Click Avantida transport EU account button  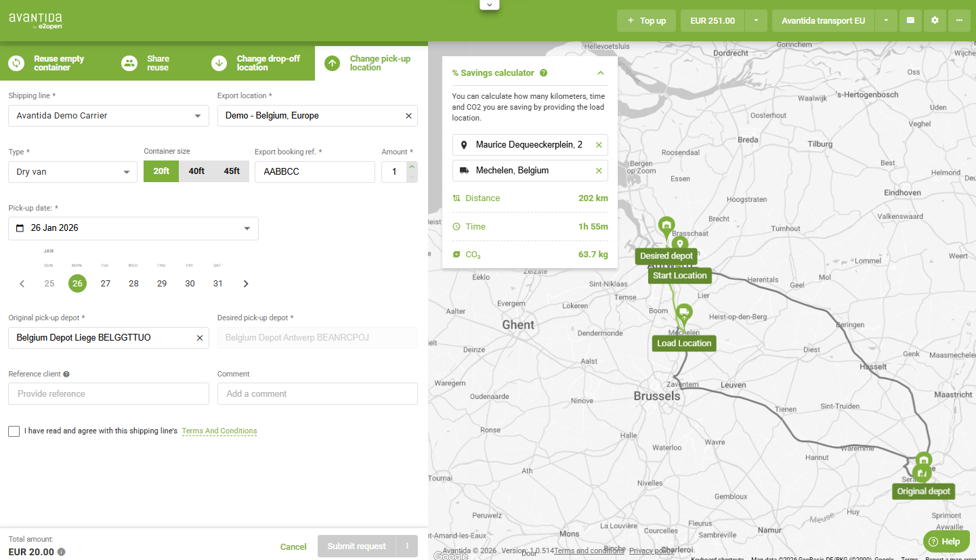823,20
